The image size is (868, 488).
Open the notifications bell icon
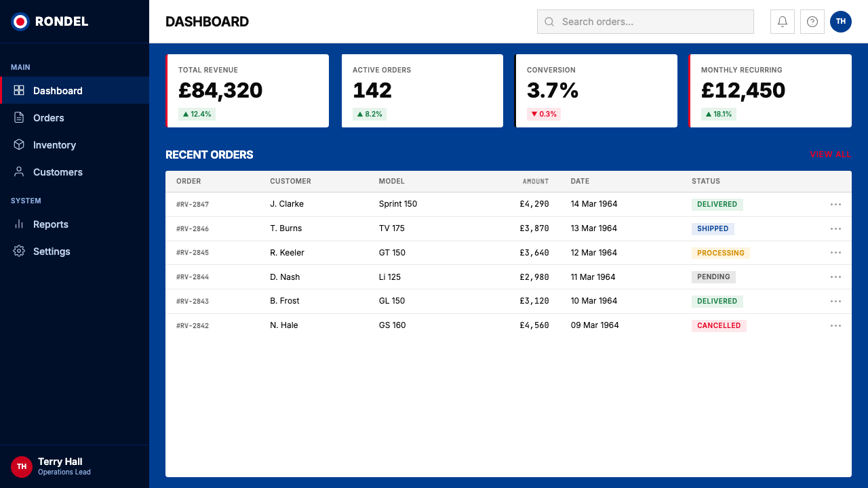(783, 22)
